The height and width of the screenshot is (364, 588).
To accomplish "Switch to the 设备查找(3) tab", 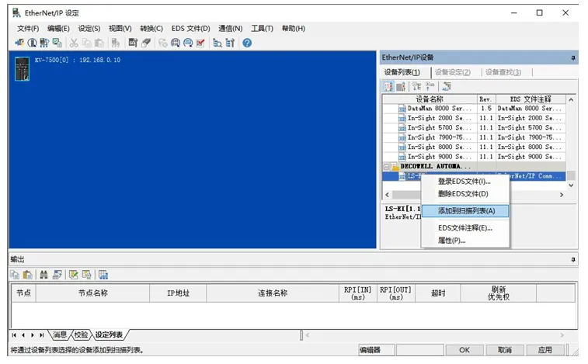I will [503, 72].
